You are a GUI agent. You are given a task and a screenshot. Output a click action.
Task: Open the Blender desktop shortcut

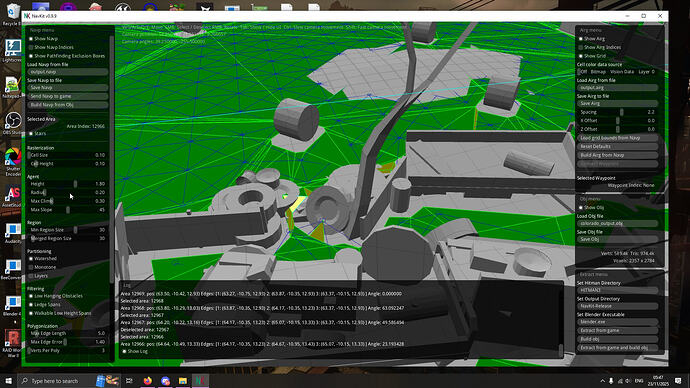(x=12, y=306)
